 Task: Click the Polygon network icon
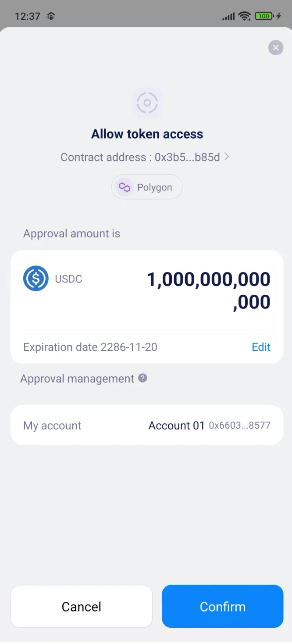click(x=124, y=187)
